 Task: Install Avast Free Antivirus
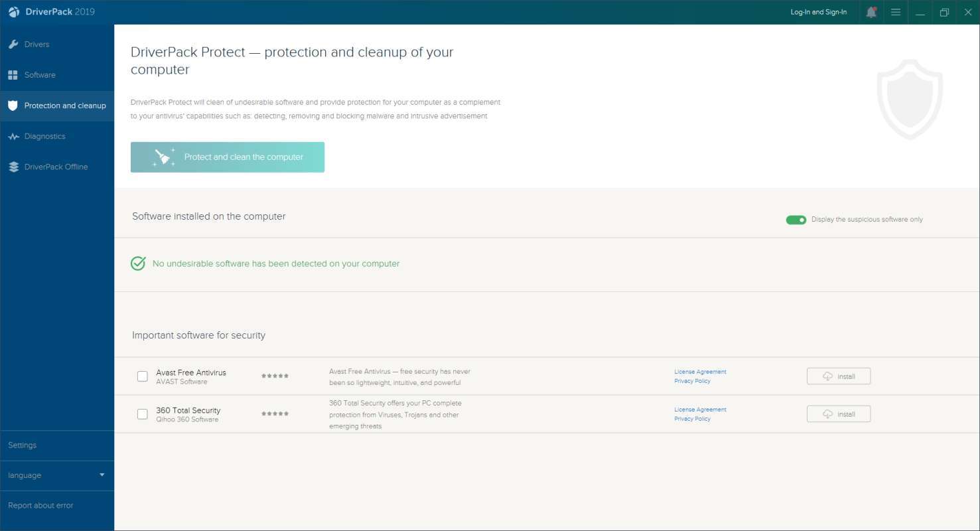tap(839, 376)
